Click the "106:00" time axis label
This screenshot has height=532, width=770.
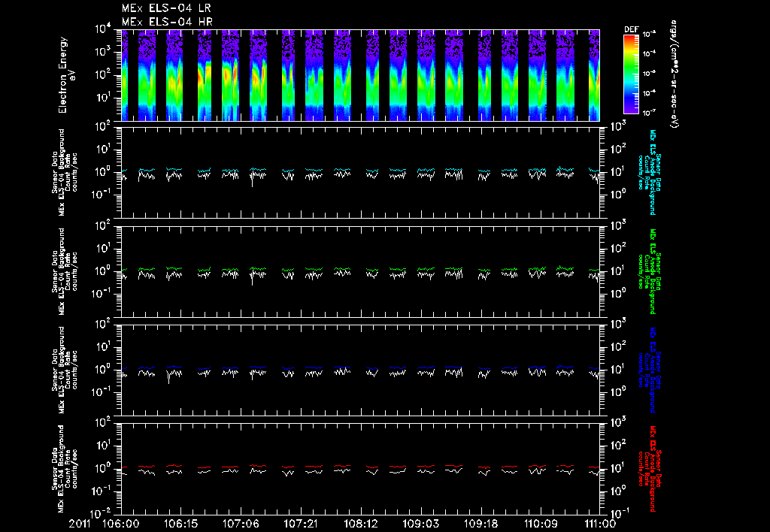coord(120,524)
